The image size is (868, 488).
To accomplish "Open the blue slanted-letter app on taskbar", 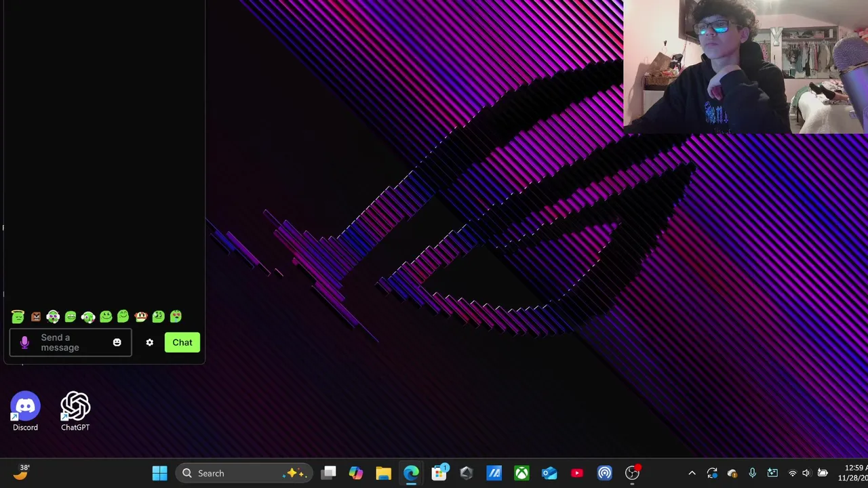I will coord(494,473).
